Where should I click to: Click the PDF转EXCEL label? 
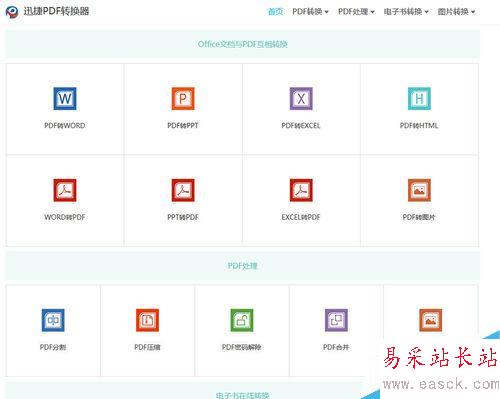coord(301,126)
